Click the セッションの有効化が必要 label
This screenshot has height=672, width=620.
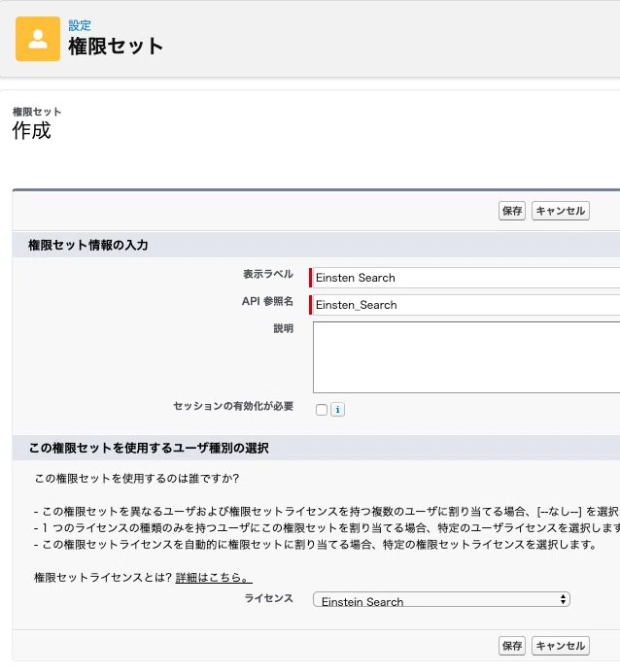233,406
